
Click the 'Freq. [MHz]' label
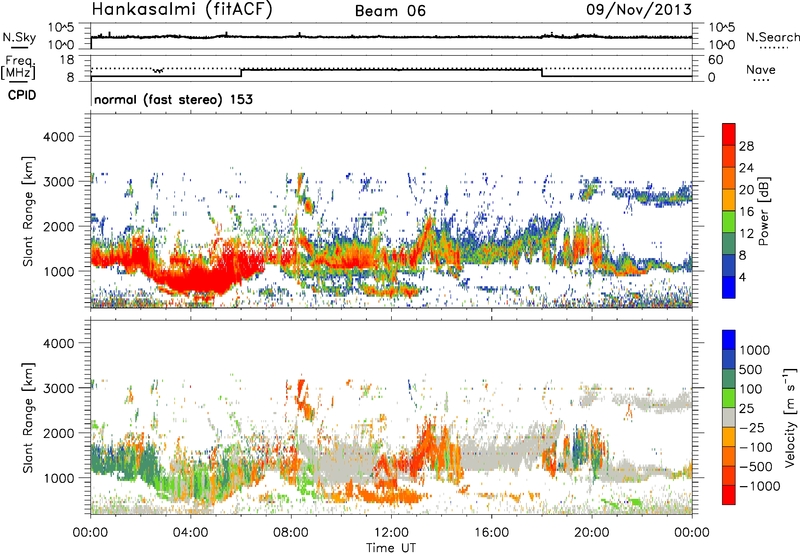[19, 67]
